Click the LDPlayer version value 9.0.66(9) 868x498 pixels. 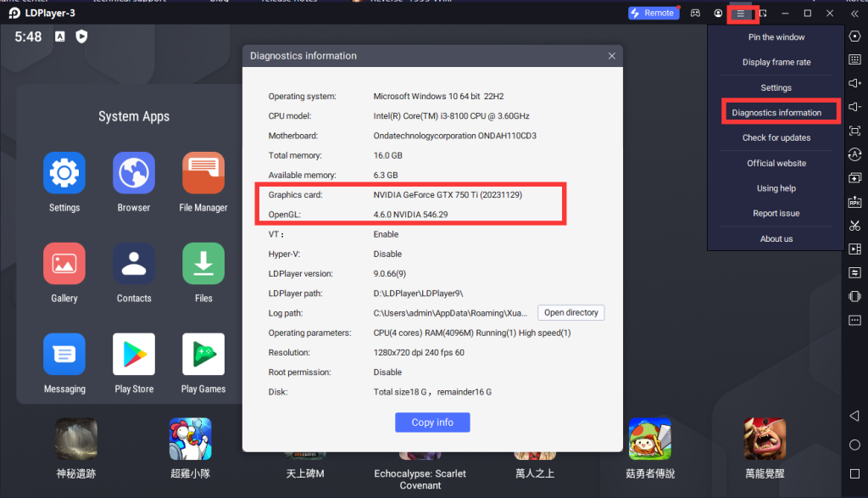pyautogui.click(x=390, y=274)
